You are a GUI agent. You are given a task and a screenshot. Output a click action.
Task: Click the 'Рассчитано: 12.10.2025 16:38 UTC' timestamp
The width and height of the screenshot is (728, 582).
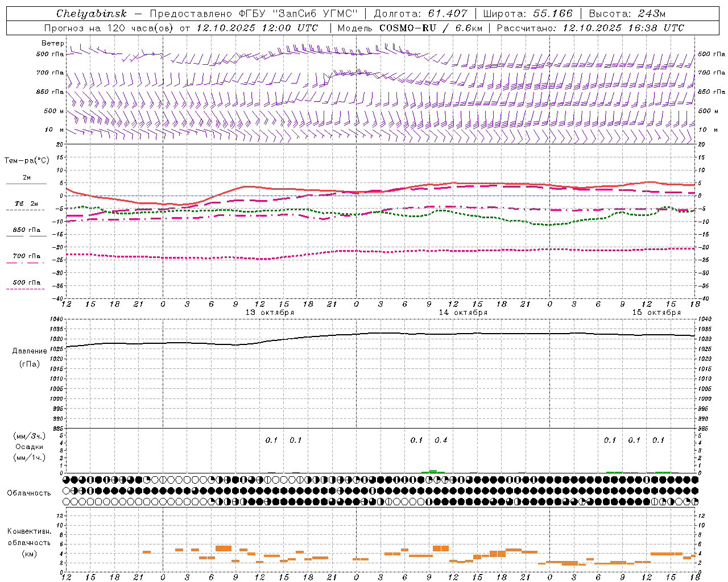tap(590, 28)
